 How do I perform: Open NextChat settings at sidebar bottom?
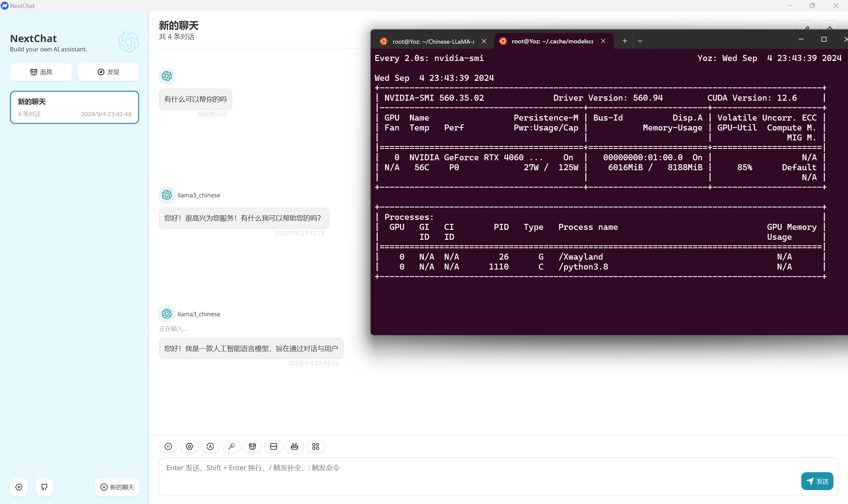pos(19,487)
